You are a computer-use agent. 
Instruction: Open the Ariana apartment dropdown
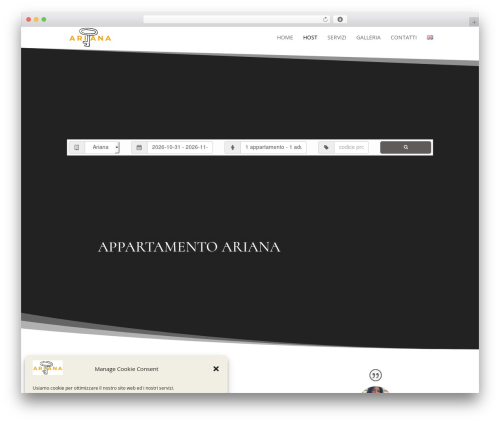pos(102,147)
